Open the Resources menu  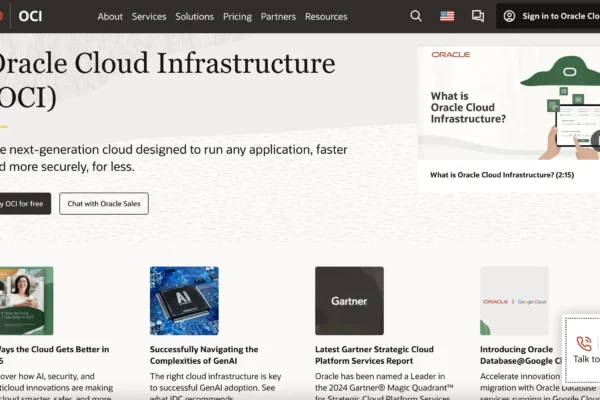coord(326,16)
